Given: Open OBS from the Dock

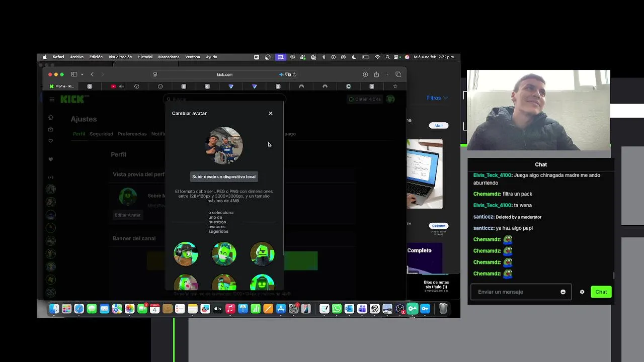Looking at the screenshot, I should 400,309.
